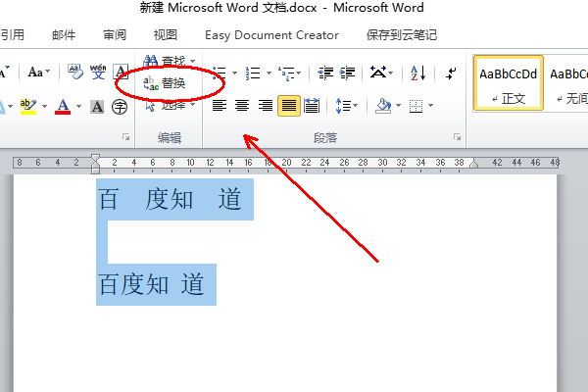Click the first-line indent marker on ruler
This screenshot has height=392, width=588.
[95, 158]
